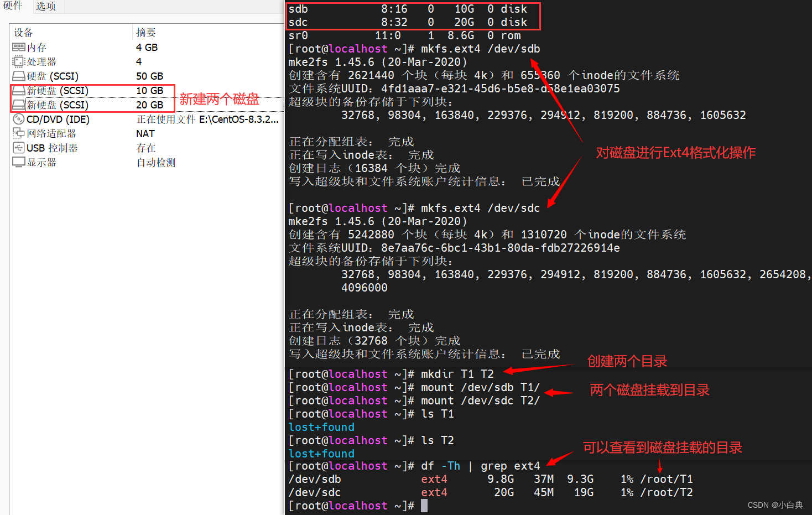
Task: Click the /dev/sdb row in df output
Action: [x=491, y=480]
